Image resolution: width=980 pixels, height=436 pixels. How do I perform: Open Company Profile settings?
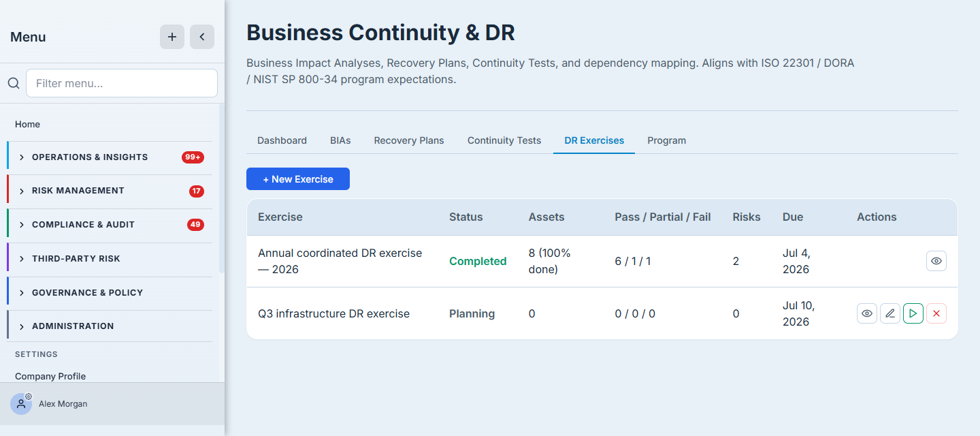coord(50,376)
